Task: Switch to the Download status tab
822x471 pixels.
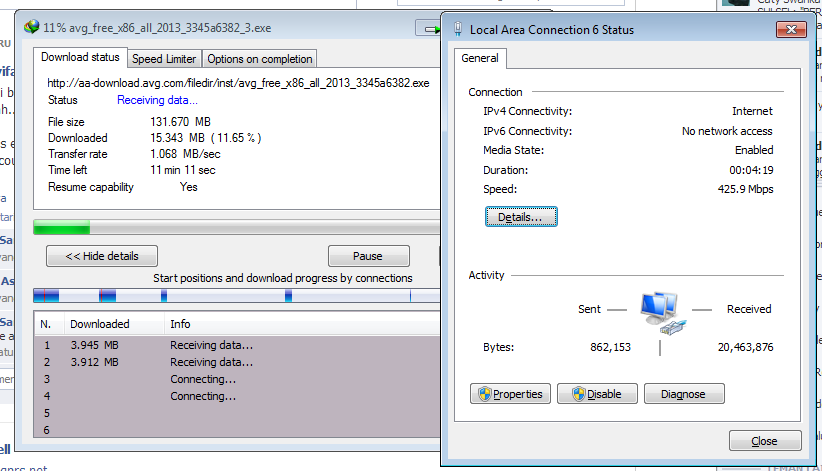Action: [80, 57]
